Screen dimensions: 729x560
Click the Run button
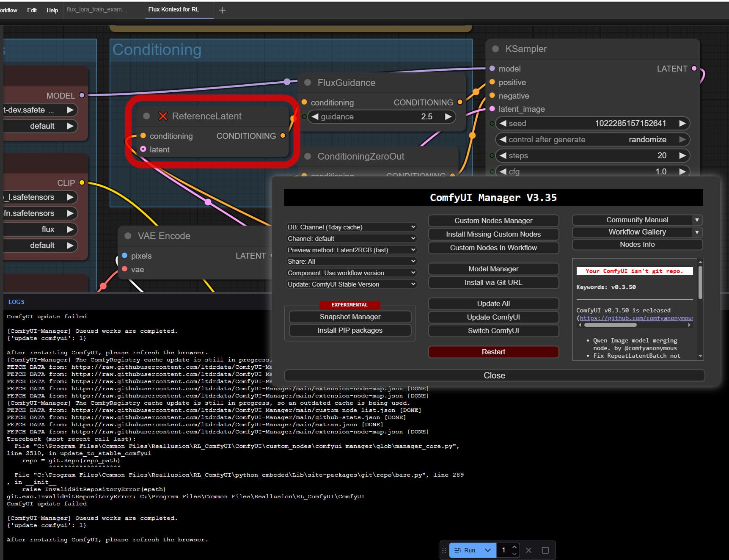pos(465,550)
